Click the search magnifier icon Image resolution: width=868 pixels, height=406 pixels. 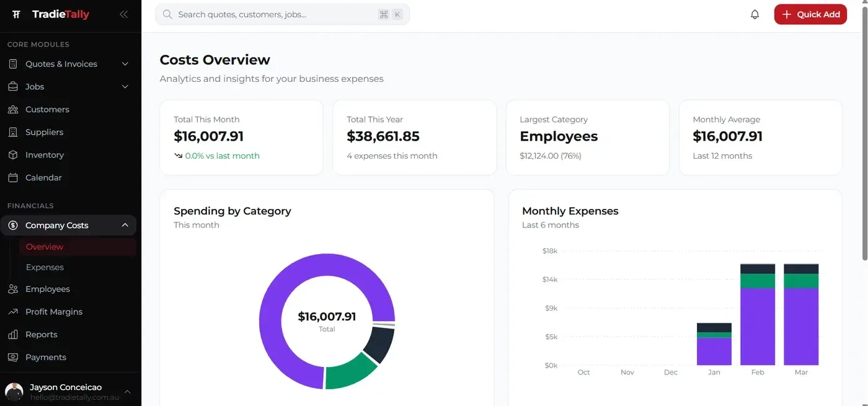(x=167, y=14)
